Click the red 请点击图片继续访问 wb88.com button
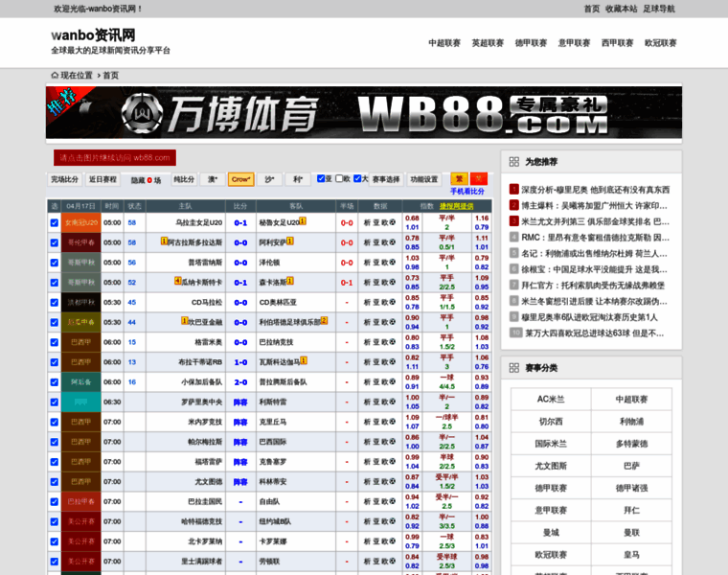This screenshot has height=575, width=728. [x=115, y=157]
